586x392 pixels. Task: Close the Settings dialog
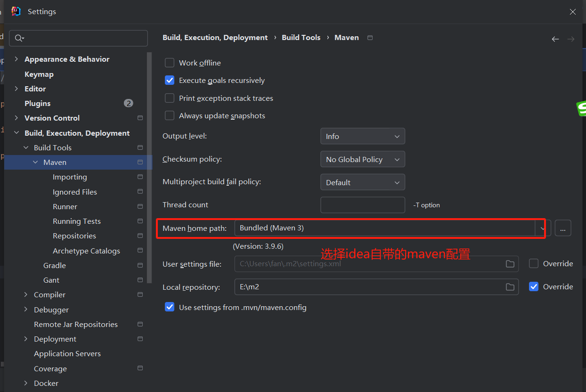tap(573, 12)
